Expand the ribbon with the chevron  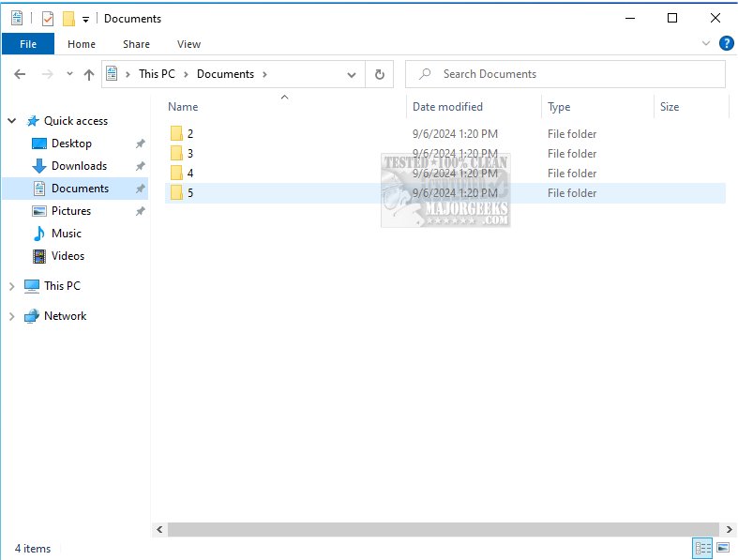click(705, 43)
